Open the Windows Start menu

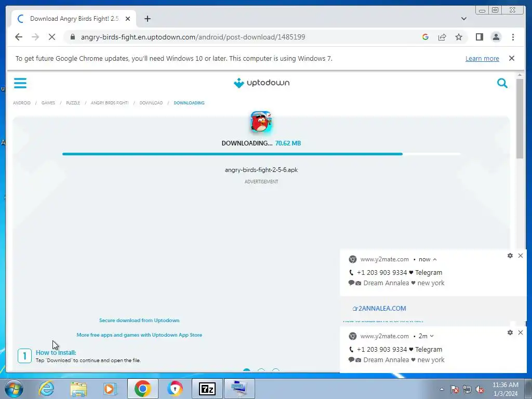pyautogui.click(x=14, y=389)
